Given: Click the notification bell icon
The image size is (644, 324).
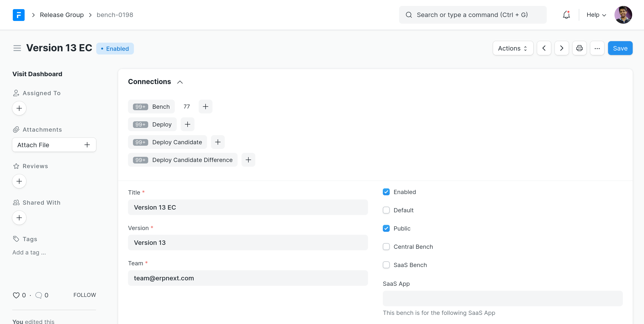Looking at the screenshot, I should (x=566, y=15).
